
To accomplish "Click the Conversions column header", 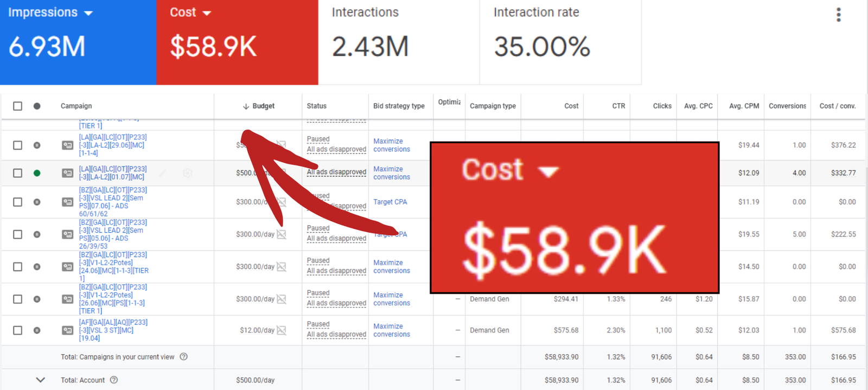I will click(x=787, y=106).
